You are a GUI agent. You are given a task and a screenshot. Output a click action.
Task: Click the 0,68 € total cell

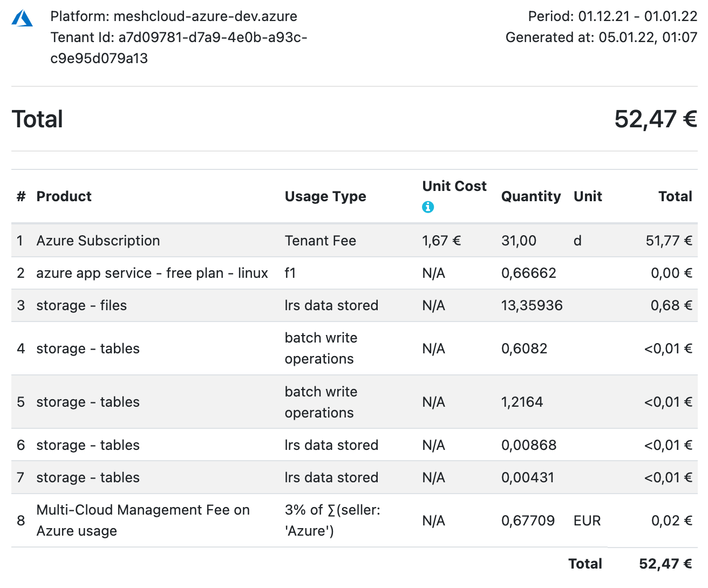pos(671,305)
